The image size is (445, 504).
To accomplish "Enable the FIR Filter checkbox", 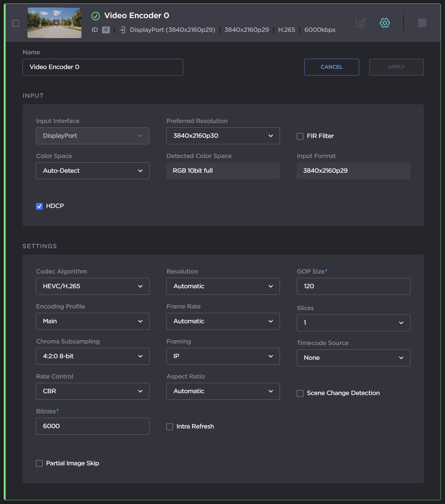I will tap(300, 136).
